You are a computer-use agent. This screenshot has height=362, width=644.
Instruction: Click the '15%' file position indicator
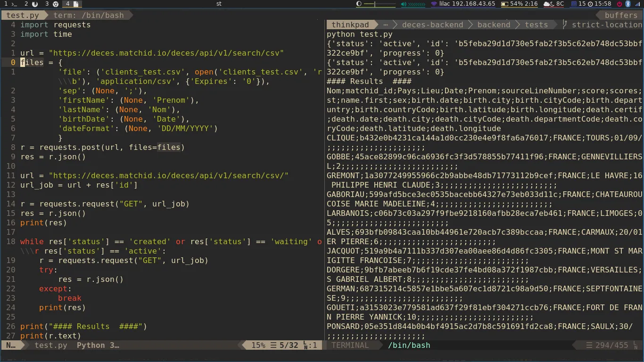tap(258, 345)
